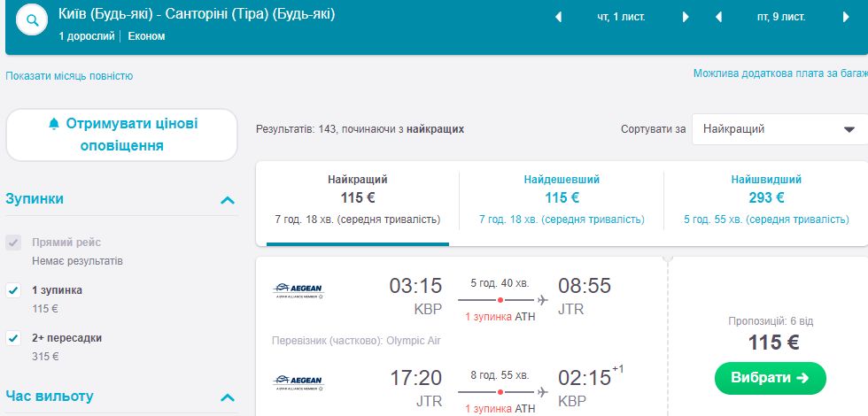The image size is (868, 416).
Task: Open the Сортувати за dropdown
Action: coord(779,129)
